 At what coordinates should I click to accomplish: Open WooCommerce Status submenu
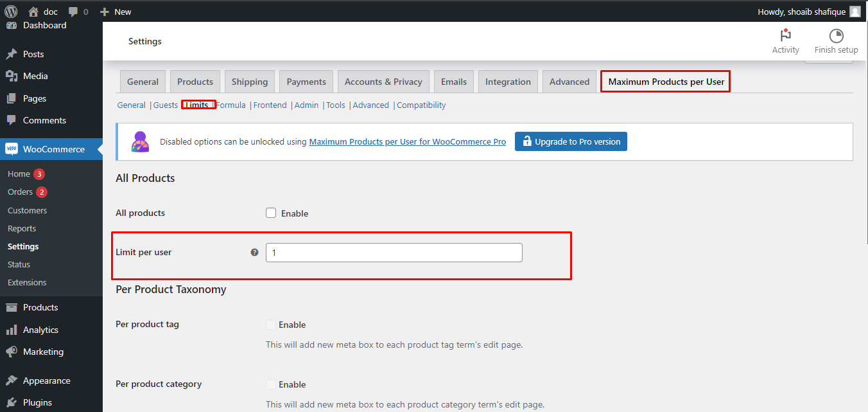click(19, 264)
